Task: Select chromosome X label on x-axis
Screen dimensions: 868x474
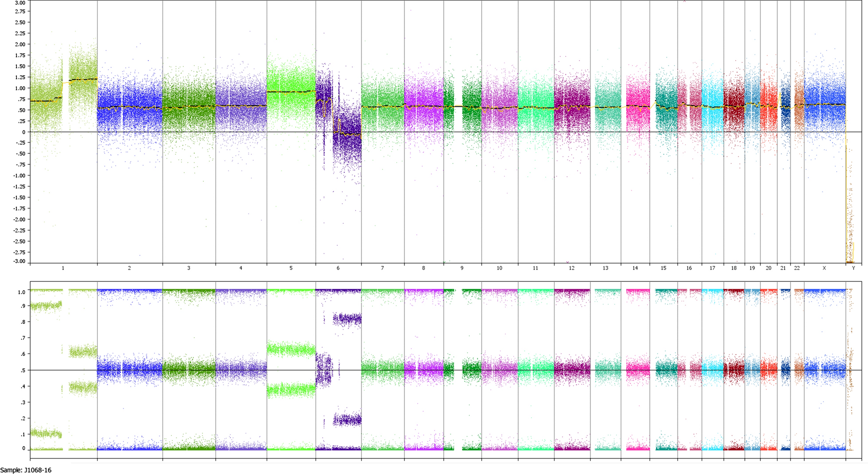Action: pos(824,268)
